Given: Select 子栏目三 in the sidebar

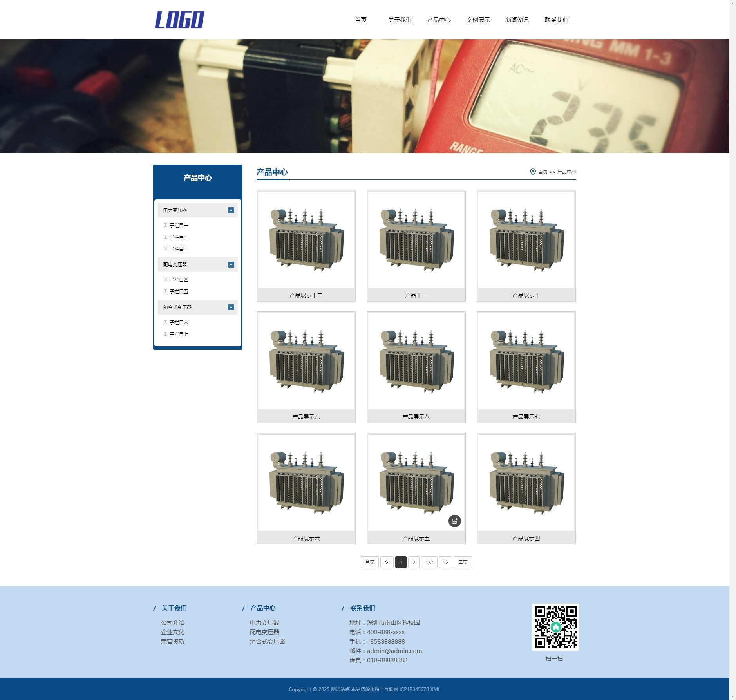Looking at the screenshot, I should [179, 249].
